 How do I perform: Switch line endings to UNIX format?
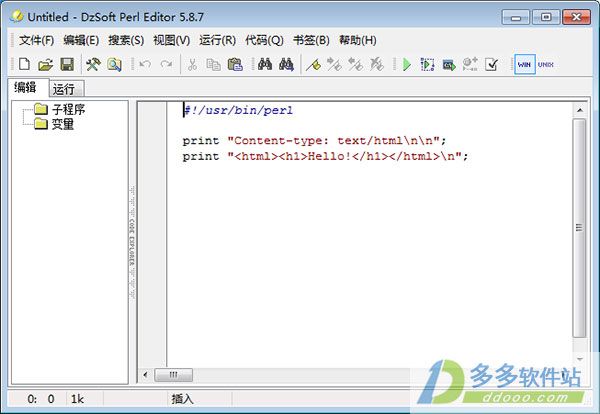(x=546, y=64)
